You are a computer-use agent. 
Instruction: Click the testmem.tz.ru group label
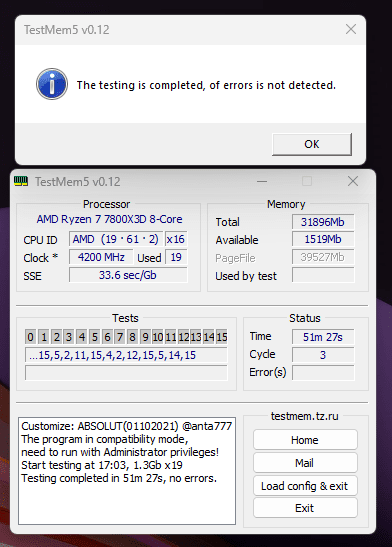[305, 416]
